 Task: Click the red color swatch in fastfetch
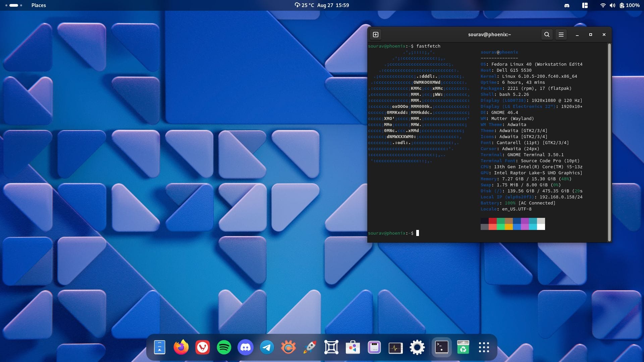[492, 221]
